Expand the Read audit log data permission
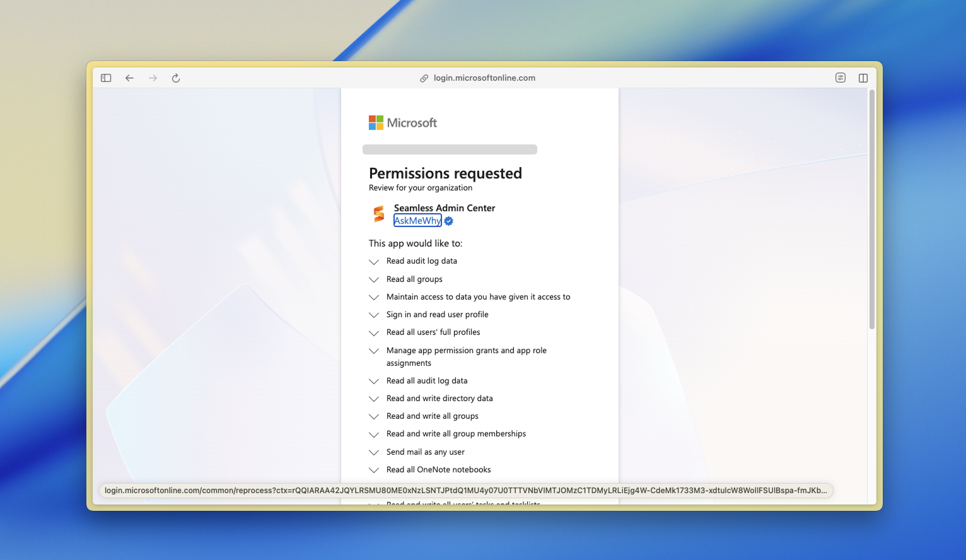 374,262
